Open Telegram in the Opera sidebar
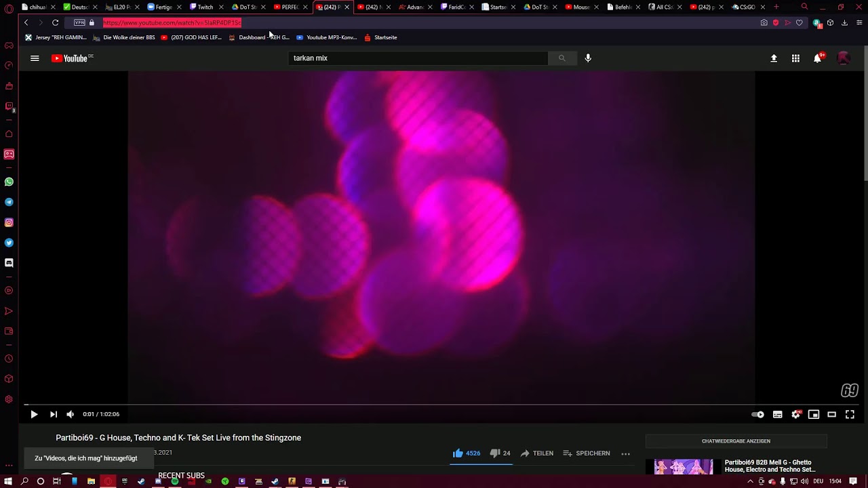The width and height of the screenshot is (868, 488). click(x=9, y=202)
